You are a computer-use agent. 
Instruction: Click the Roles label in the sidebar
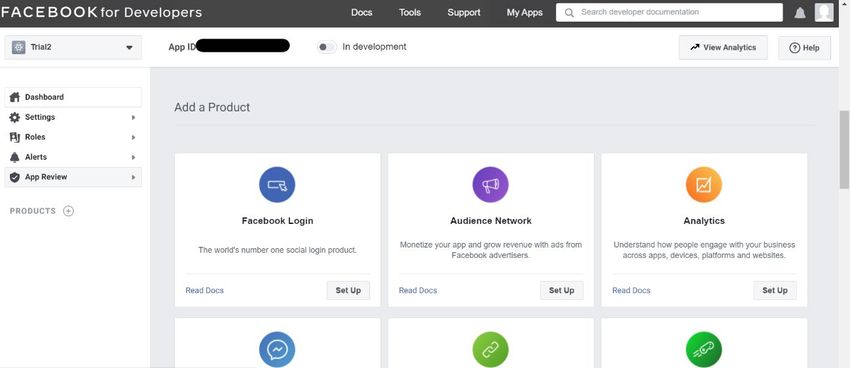pyautogui.click(x=35, y=137)
